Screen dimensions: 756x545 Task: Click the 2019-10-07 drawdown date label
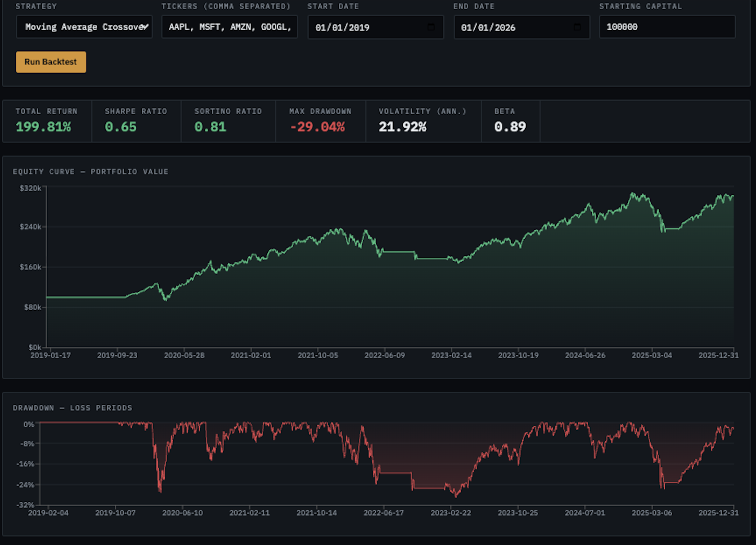(115, 513)
